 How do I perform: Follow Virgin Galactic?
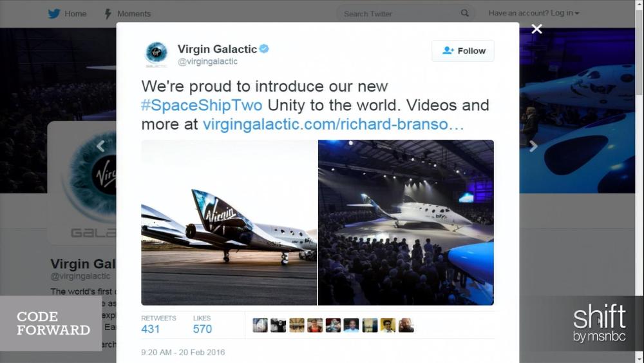click(463, 51)
